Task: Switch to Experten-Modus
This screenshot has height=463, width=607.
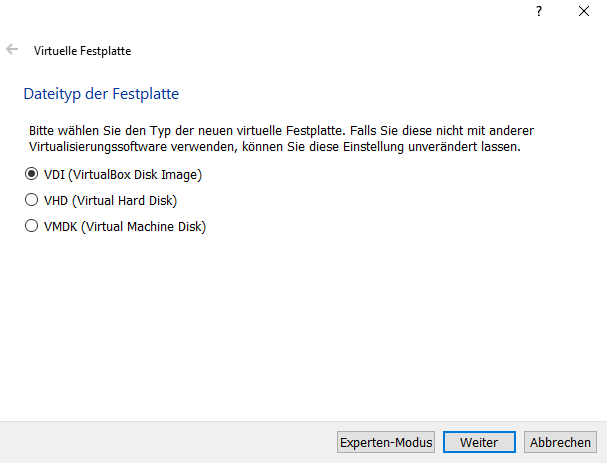Action: tap(386, 442)
